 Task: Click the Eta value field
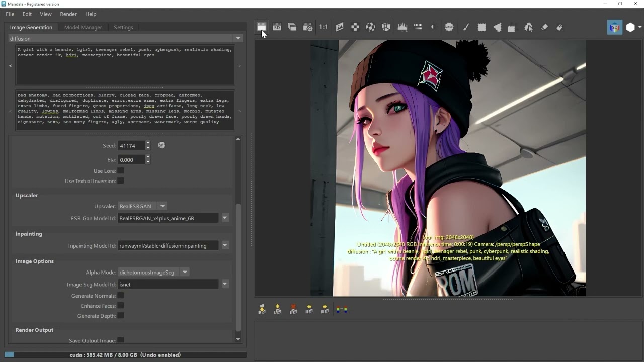pos(131,159)
